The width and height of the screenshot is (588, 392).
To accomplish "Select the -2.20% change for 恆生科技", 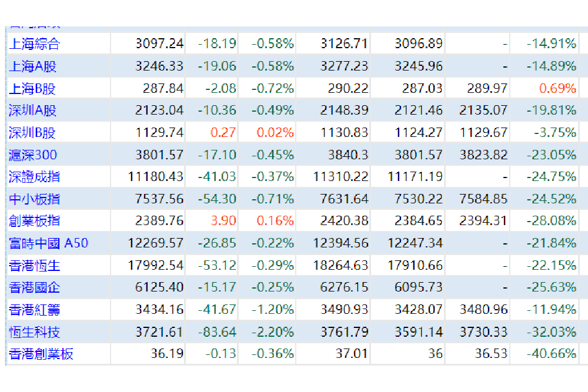I will [x=273, y=332].
